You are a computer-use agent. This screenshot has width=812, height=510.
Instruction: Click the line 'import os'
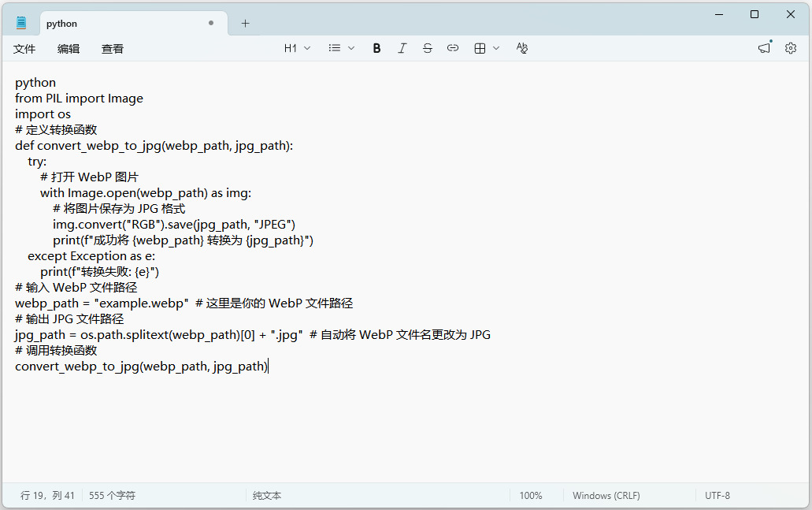[43, 114]
